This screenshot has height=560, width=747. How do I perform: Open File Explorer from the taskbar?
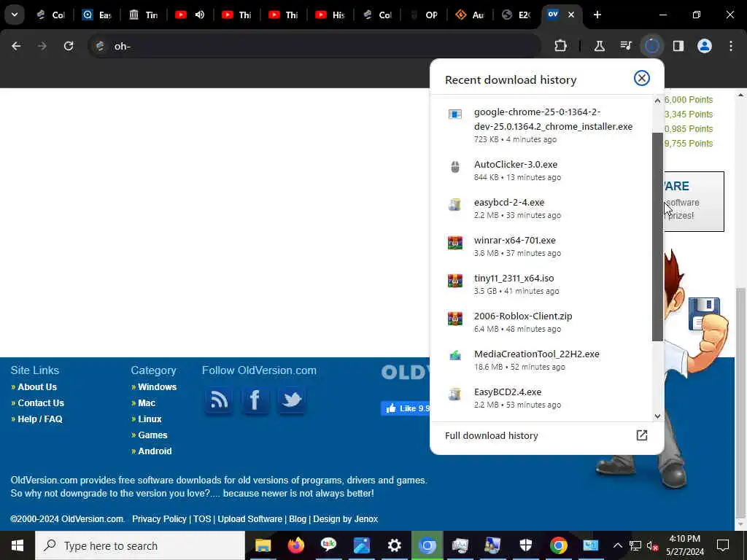(263, 545)
